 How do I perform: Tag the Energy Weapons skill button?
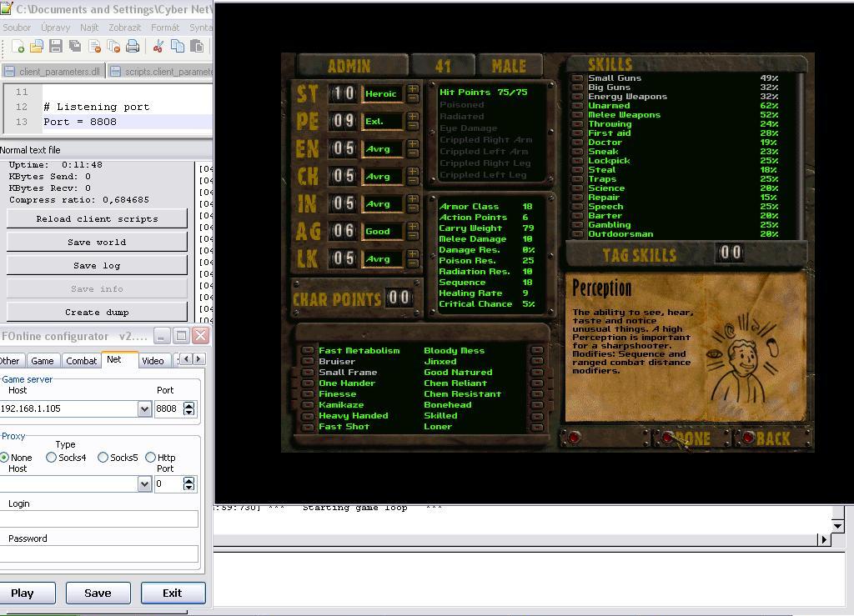577,97
